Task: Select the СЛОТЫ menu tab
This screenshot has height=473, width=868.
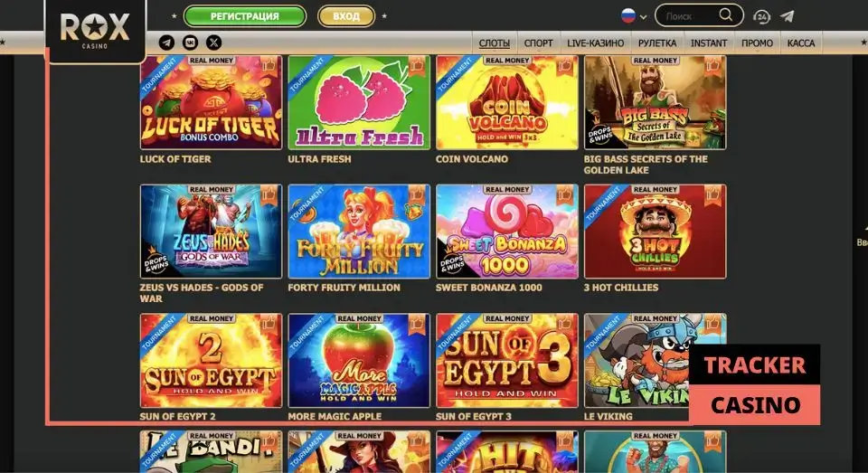Action: (x=495, y=43)
